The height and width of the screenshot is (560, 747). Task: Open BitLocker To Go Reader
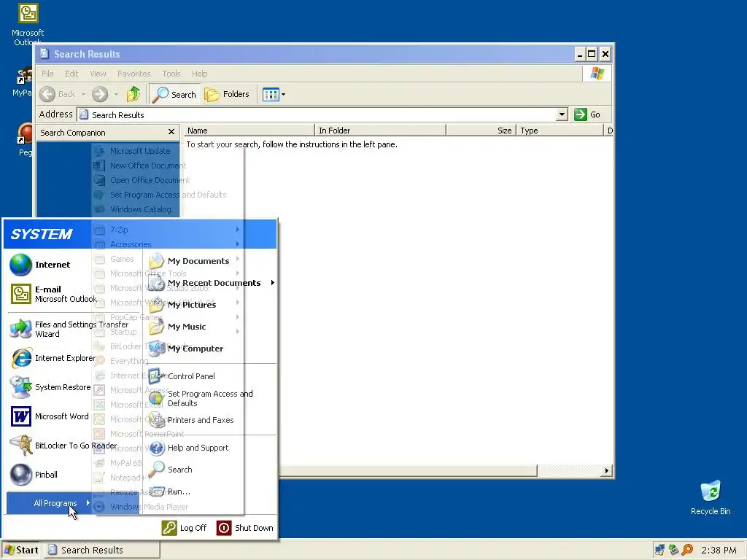pyautogui.click(x=62, y=446)
